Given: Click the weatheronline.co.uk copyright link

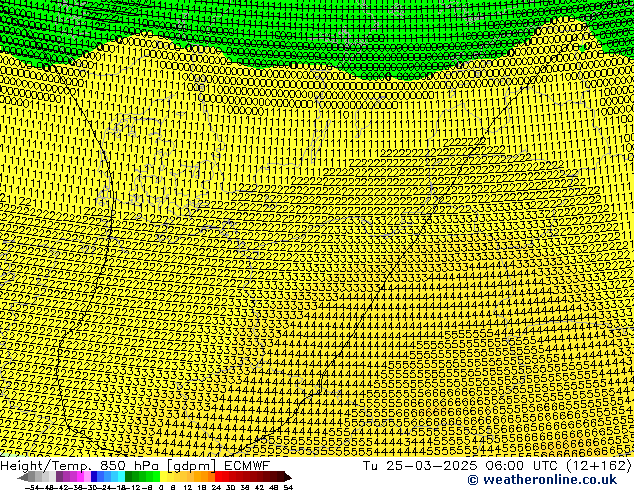Looking at the screenshot, I should pos(542,480).
